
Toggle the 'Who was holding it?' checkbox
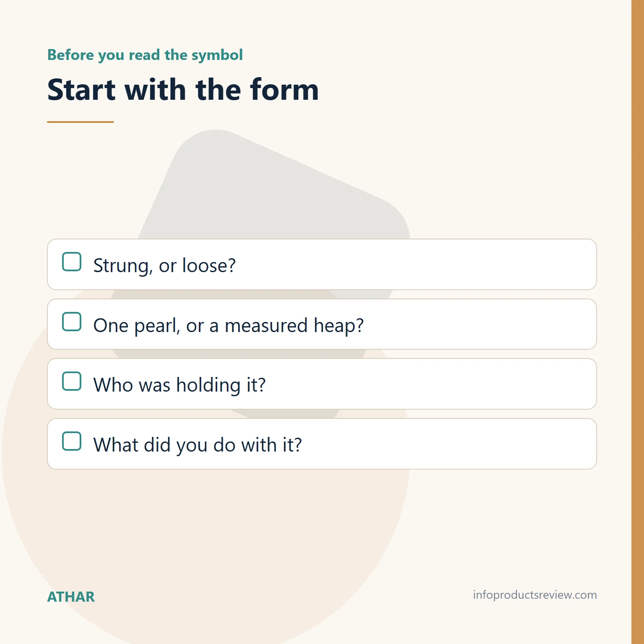click(72, 381)
